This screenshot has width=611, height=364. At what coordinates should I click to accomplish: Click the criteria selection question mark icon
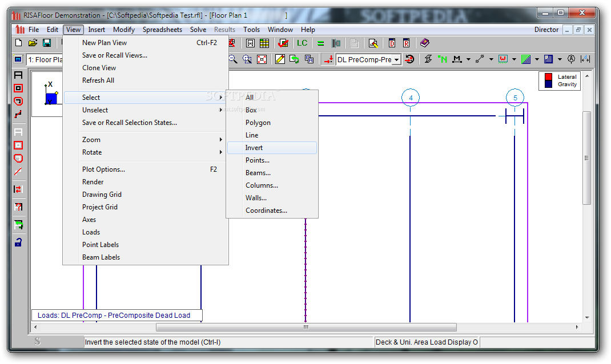pyautogui.click(x=18, y=207)
